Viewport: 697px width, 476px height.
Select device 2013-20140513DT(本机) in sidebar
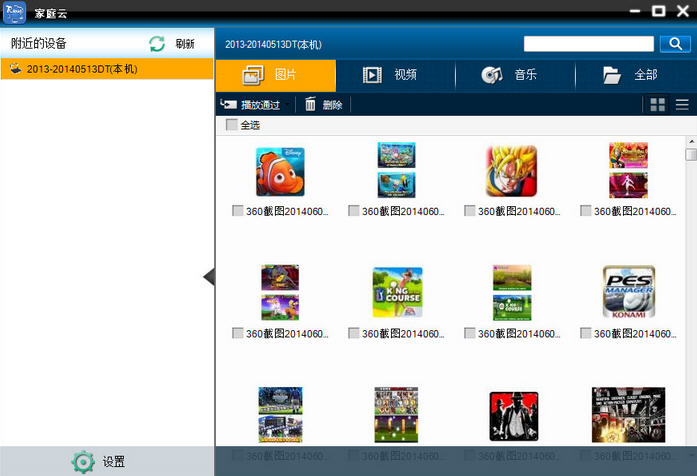pos(107,69)
